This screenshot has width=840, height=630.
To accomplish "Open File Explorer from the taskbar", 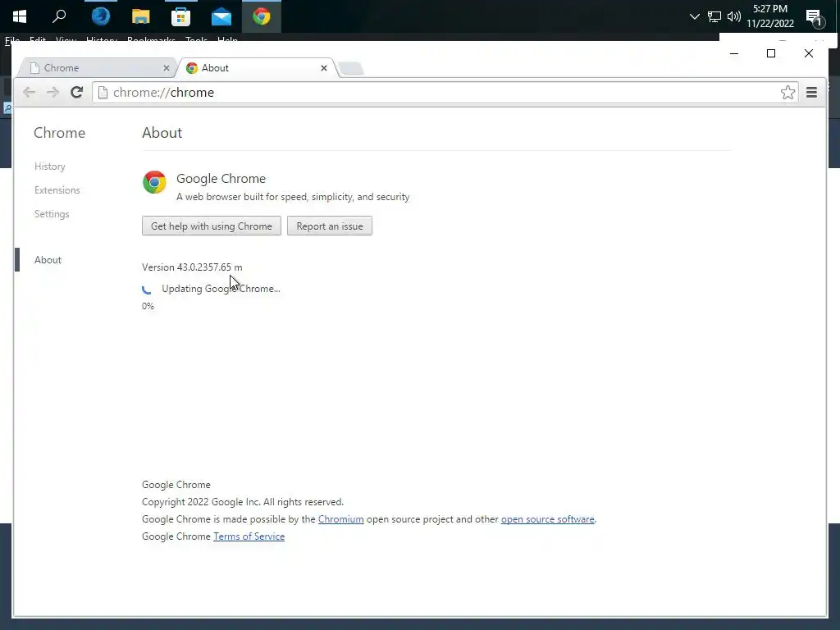I will click(x=140, y=16).
